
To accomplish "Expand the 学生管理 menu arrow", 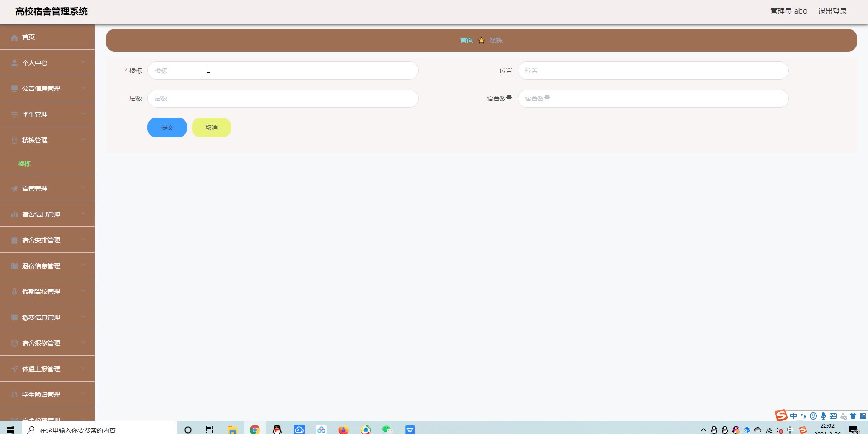I will (x=83, y=114).
